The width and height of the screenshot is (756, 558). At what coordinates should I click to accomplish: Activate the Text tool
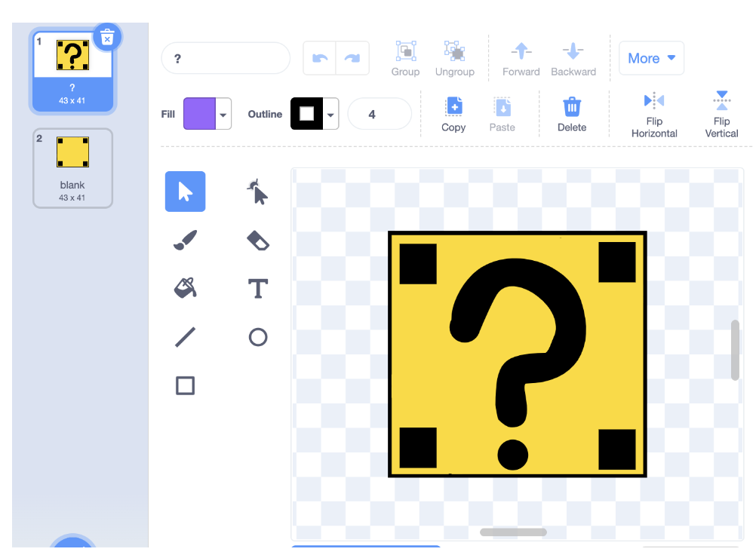click(x=258, y=288)
